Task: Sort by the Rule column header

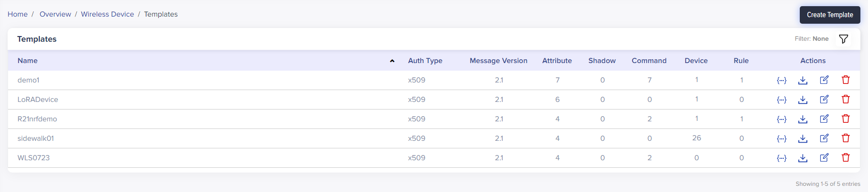Action: [741, 61]
